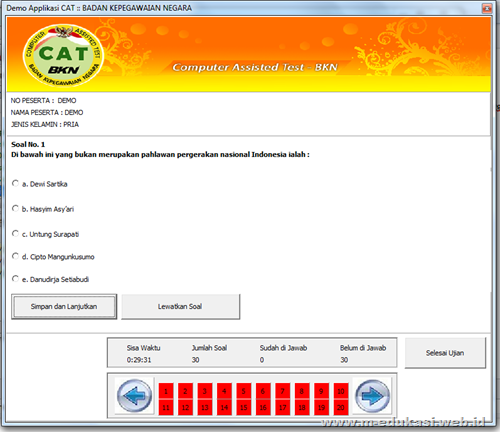Jump to question number 20
Viewport: 500px width, 432px height.
(x=341, y=407)
